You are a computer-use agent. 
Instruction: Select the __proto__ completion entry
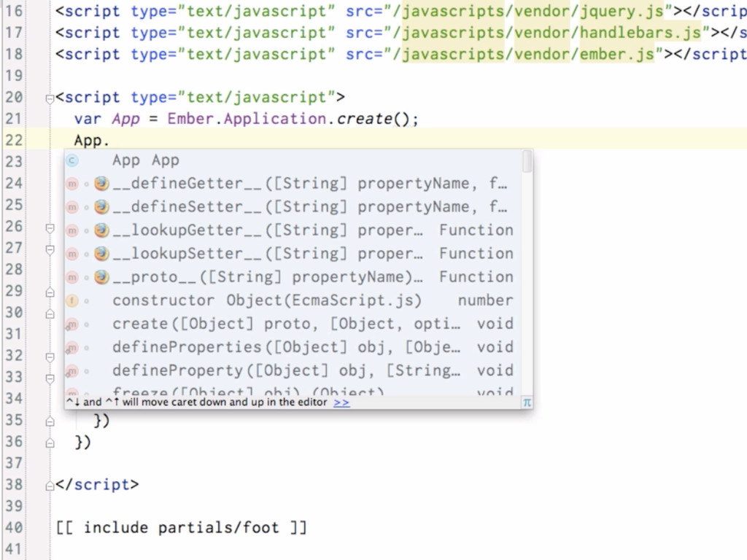293,276
